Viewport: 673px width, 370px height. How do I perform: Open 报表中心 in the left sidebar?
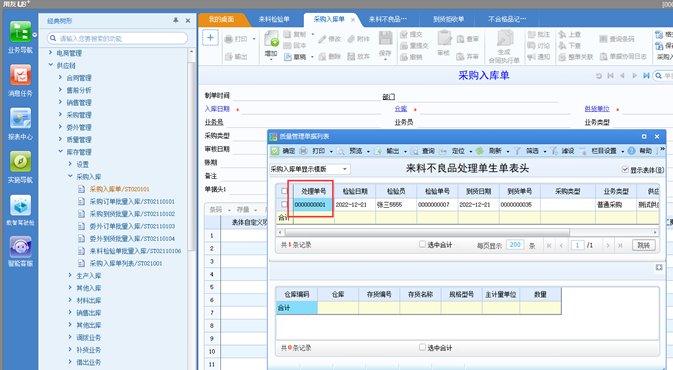click(x=20, y=124)
